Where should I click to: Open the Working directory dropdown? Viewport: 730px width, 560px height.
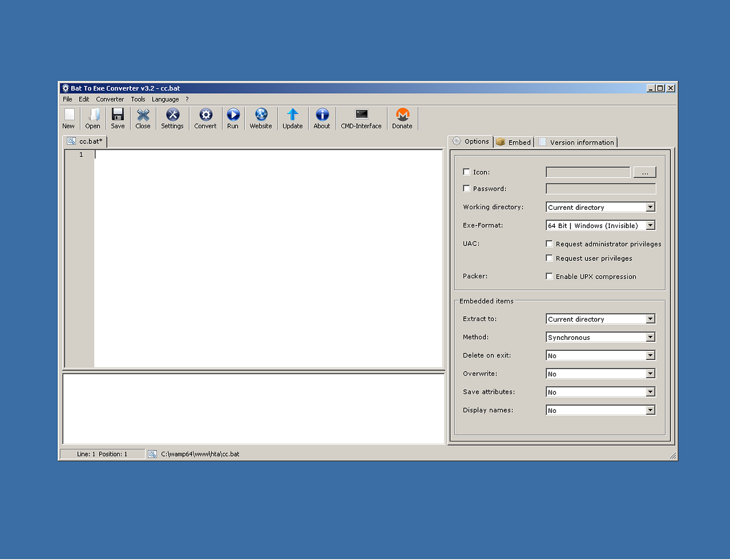pos(652,207)
